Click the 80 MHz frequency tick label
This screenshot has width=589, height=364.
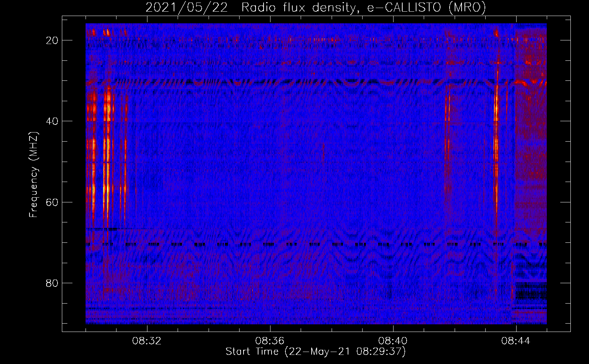pos(52,283)
